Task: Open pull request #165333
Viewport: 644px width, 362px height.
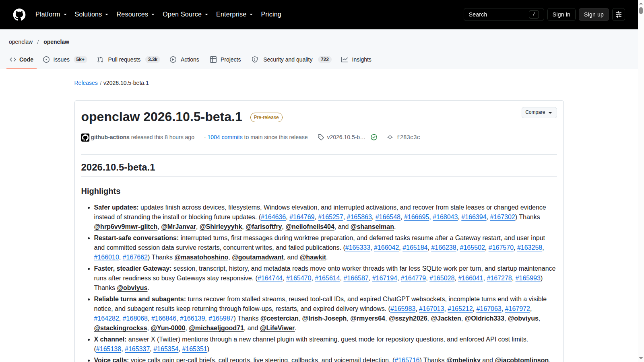Action: click(358, 247)
